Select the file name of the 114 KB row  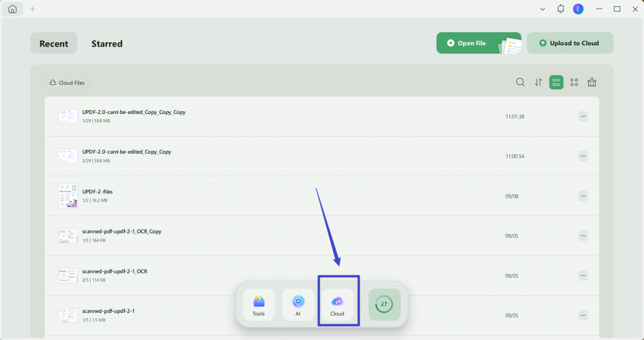point(114,271)
